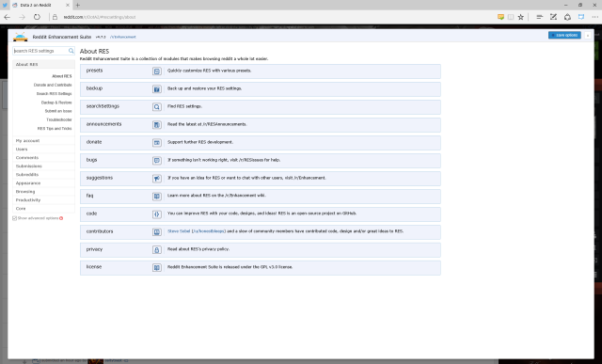
Task: Open the Edge Hub icon
Action: [539, 17]
